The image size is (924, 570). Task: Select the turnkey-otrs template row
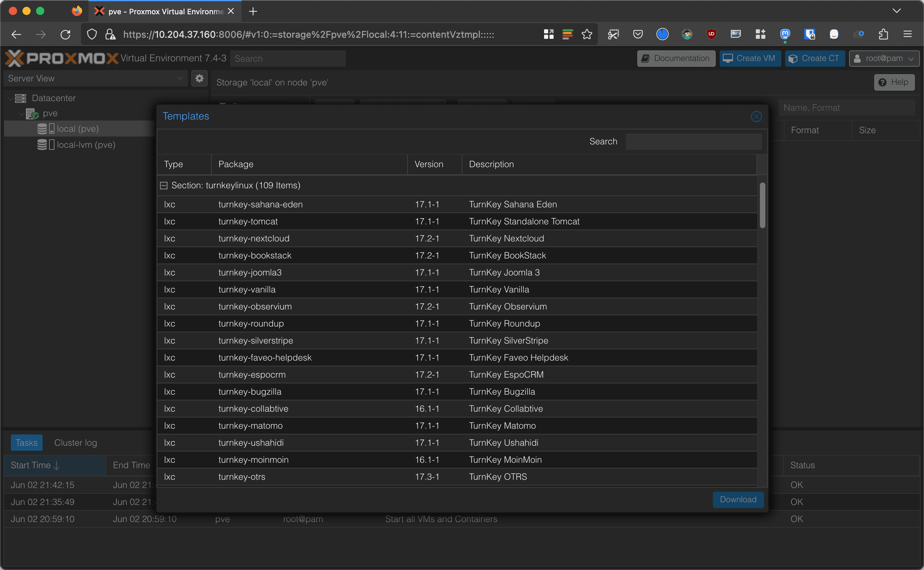[457, 477]
